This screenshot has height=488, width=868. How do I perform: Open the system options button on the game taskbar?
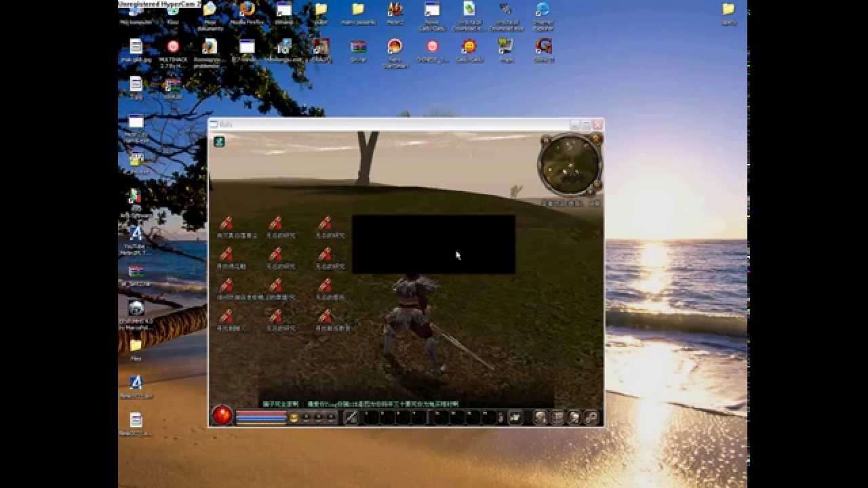pos(591,418)
